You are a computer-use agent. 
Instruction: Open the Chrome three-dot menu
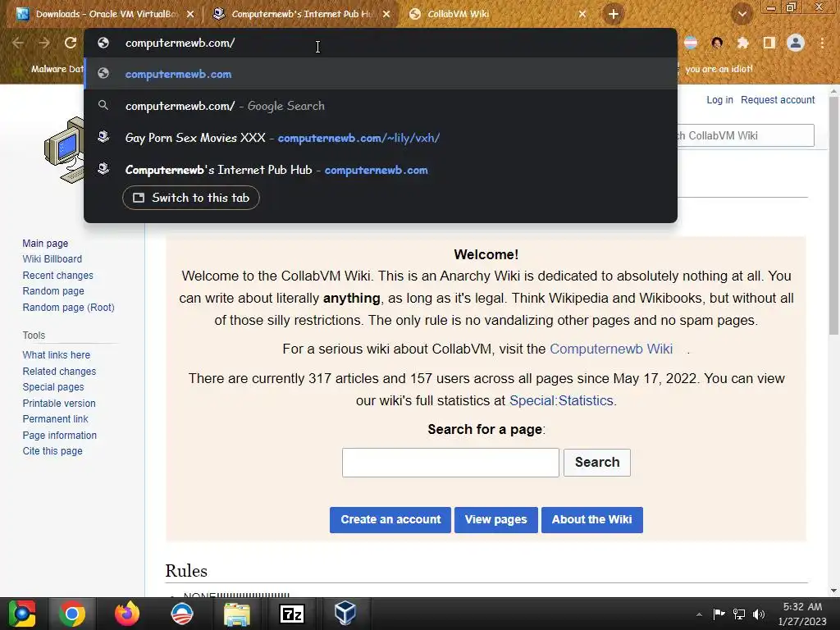822,43
